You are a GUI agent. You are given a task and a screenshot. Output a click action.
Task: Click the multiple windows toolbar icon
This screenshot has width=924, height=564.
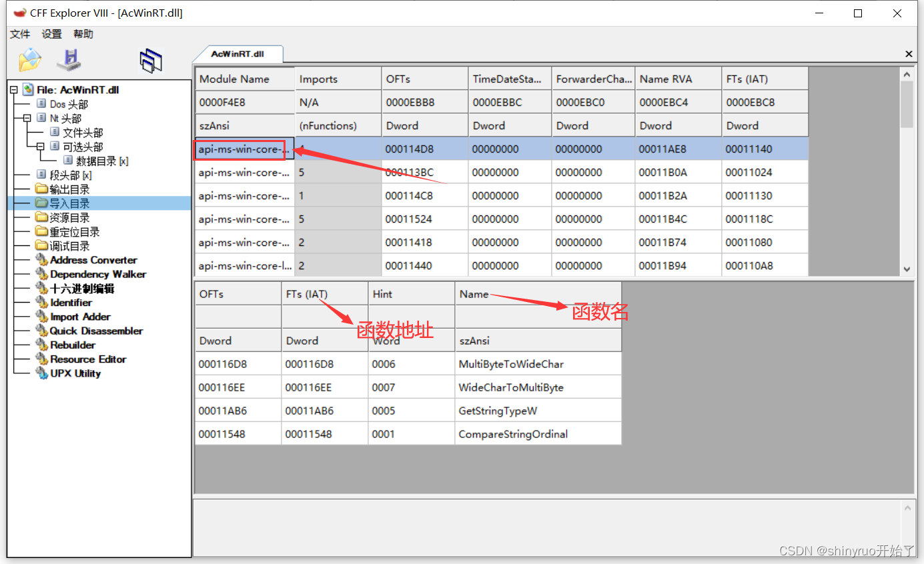pyautogui.click(x=151, y=61)
